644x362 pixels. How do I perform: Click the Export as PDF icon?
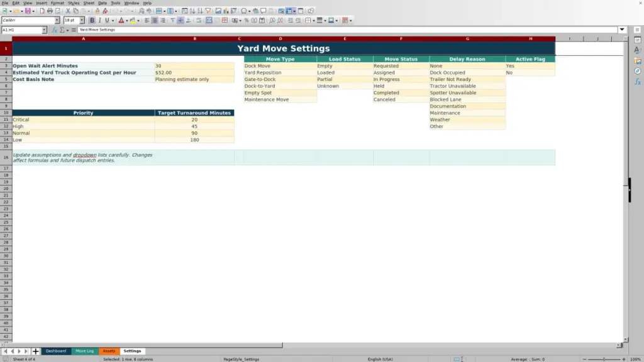[x=42, y=11]
